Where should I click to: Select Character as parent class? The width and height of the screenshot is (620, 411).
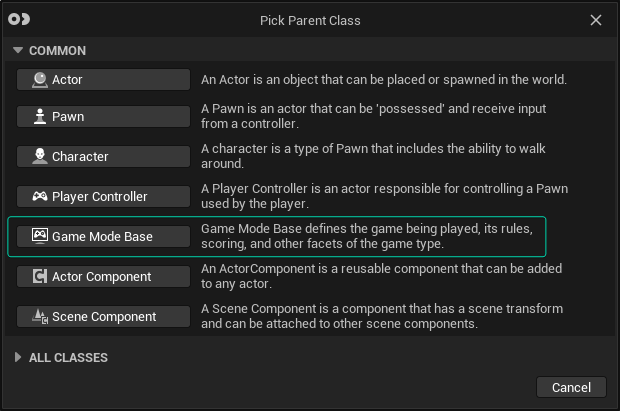(x=103, y=156)
